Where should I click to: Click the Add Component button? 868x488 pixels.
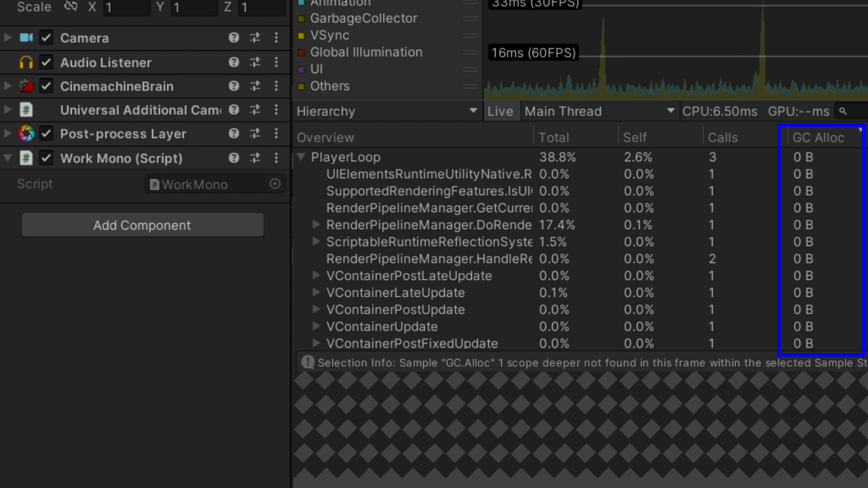tap(142, 225)
